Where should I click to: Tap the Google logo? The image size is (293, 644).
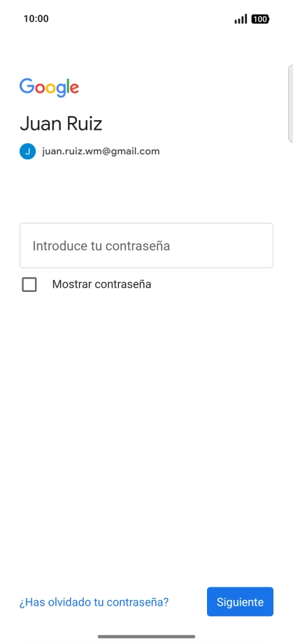pos(49,87)
